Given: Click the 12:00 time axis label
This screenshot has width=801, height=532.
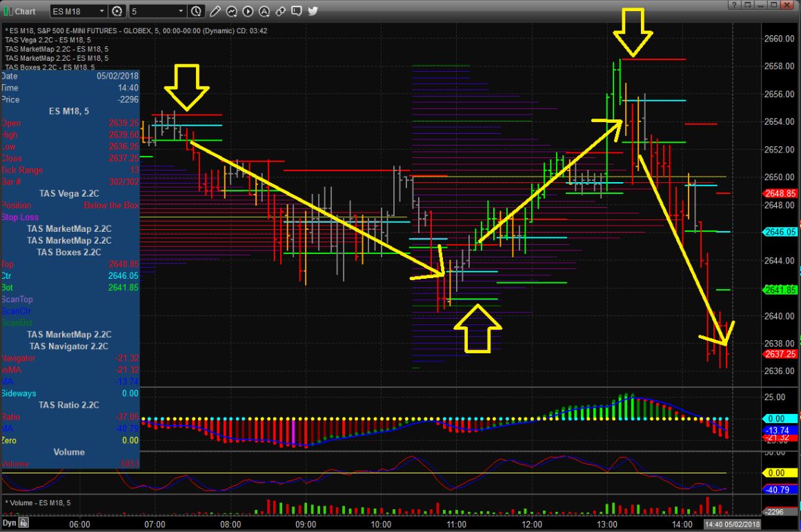Looking at the screenshot, I should point(532,524).
